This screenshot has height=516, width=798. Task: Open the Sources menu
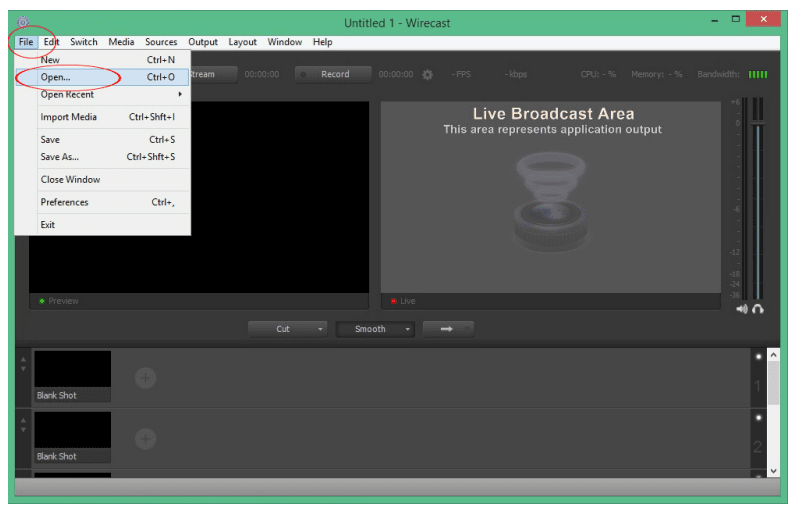tap(161, 42)
